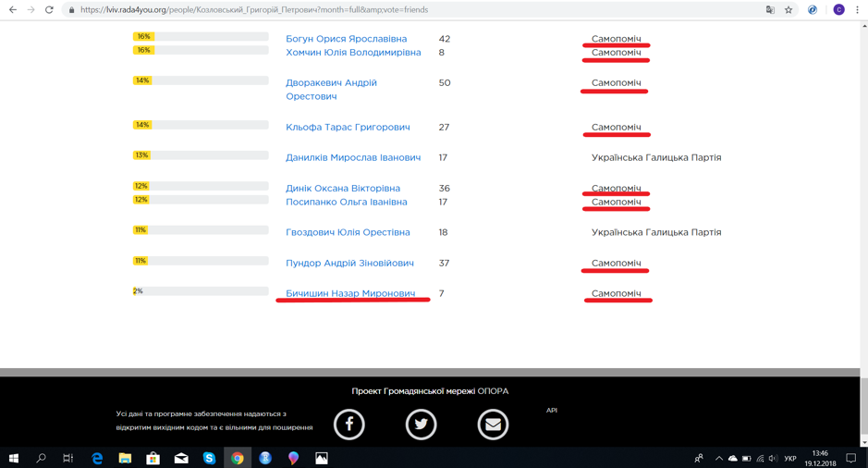
Task: Bookmark this page with the star icon
Action: [789, 9]
